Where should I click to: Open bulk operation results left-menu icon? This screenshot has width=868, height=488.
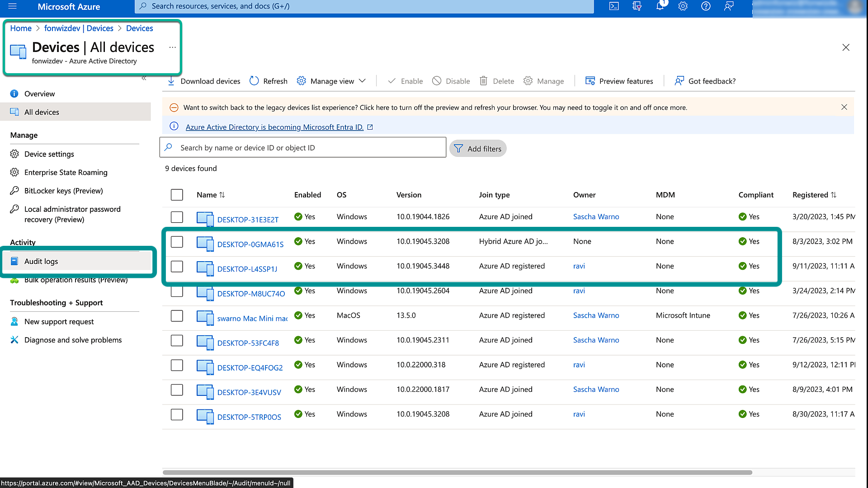[14, 281]
